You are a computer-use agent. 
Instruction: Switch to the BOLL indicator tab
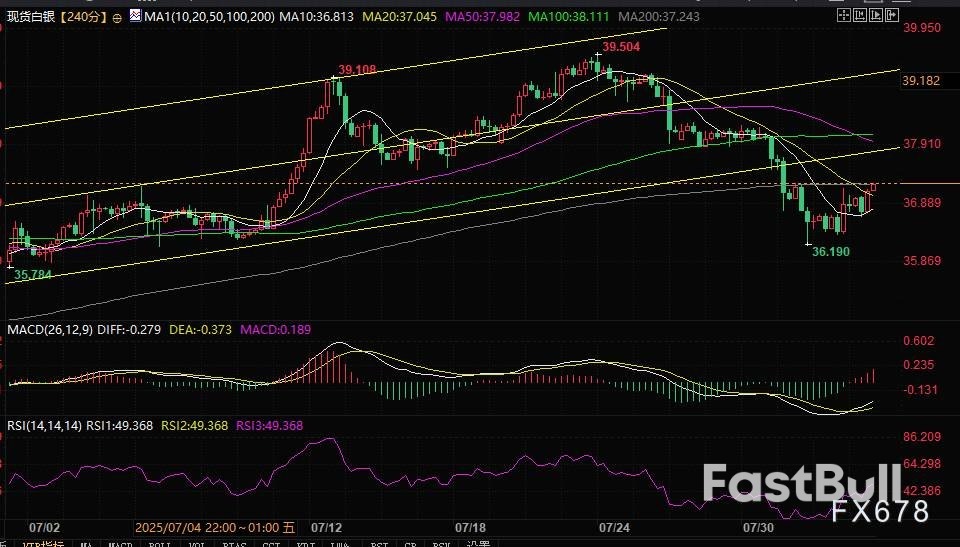pyautogui.click(x=158, y=543)
